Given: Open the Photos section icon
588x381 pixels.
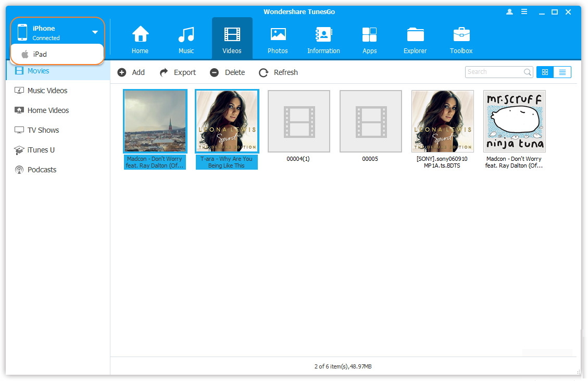Looking at the screenshot, I should [x=278, y=35].
